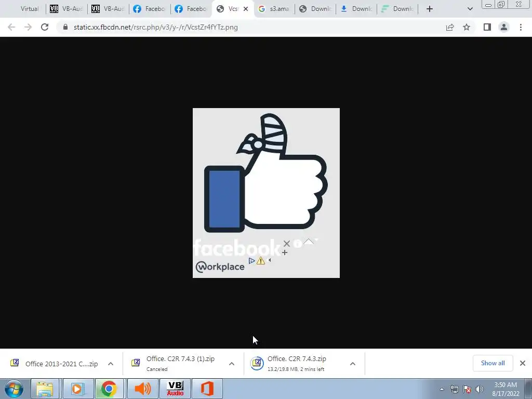The image size is (532, 399).
Task: Click the canceled Office C2R 7.4.3 (1).zip
Action: (180, 363)
